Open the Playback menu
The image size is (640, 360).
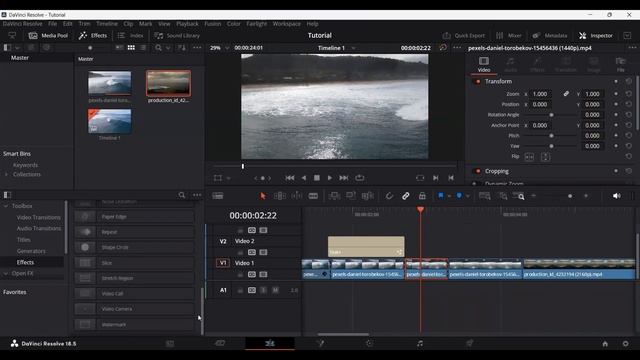coord(187,24)
